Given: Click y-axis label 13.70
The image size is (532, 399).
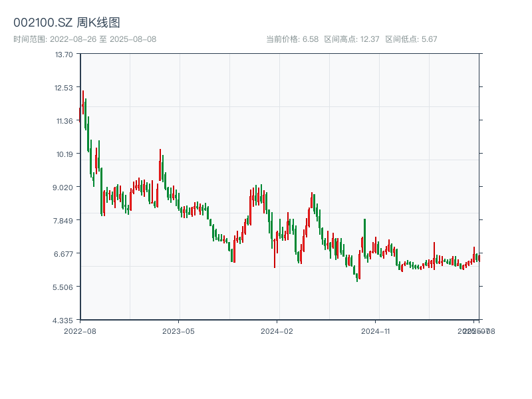Looking at the screenshot, I should pyautogui.click(x=64, y=55).
